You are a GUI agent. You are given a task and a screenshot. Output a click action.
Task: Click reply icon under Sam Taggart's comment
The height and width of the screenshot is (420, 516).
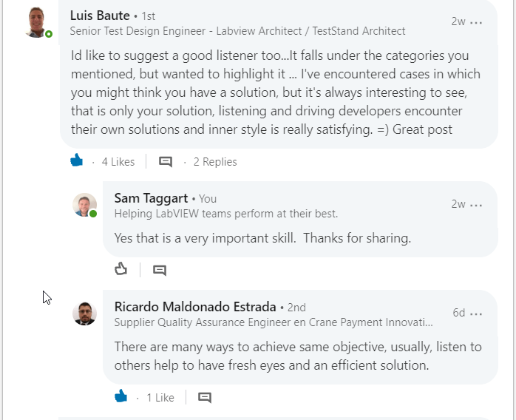[160, 270]
